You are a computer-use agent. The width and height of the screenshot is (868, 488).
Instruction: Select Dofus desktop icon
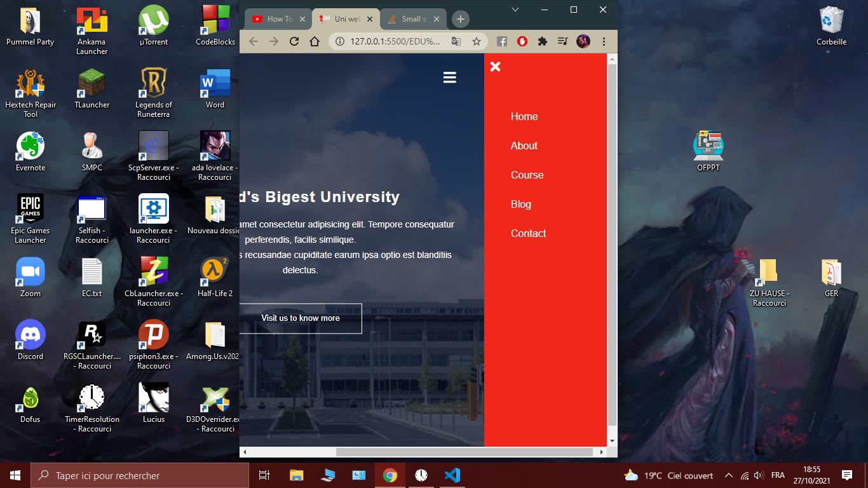[30, 404]
